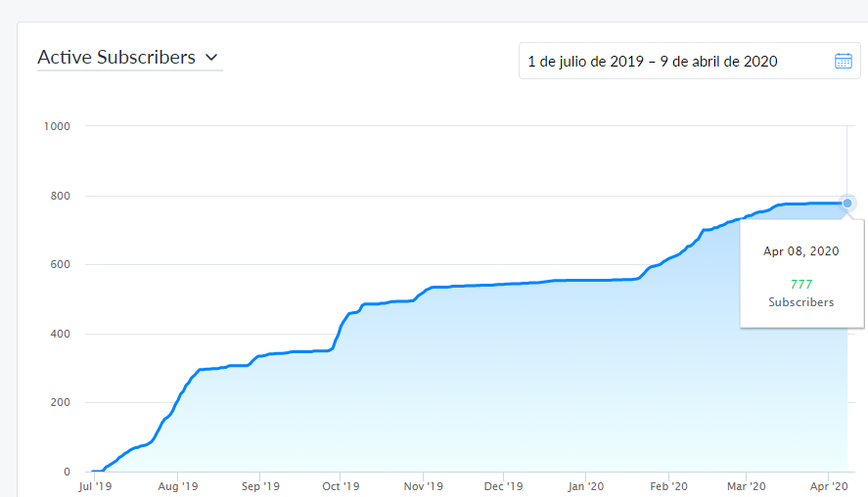The image size is (868, 497).
Task: Click the Apr 08, 2020 tooltip date
Action: (801, 251)
